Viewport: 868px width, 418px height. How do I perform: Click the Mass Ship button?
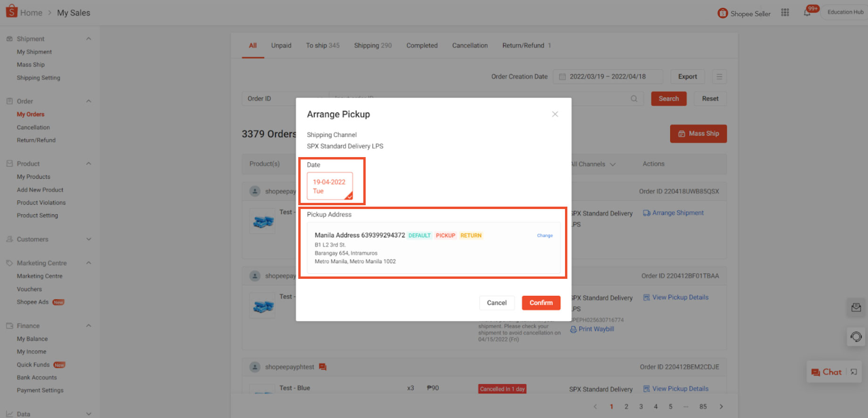tap(698, 134)
